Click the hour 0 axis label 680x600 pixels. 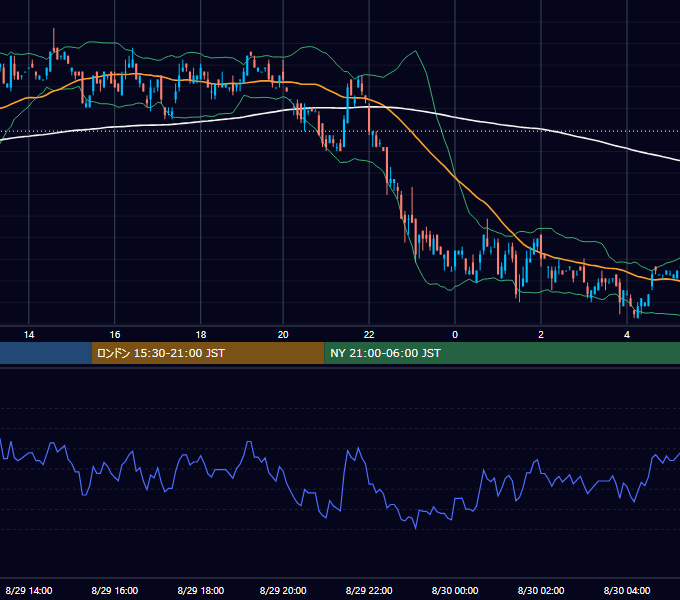455,335
